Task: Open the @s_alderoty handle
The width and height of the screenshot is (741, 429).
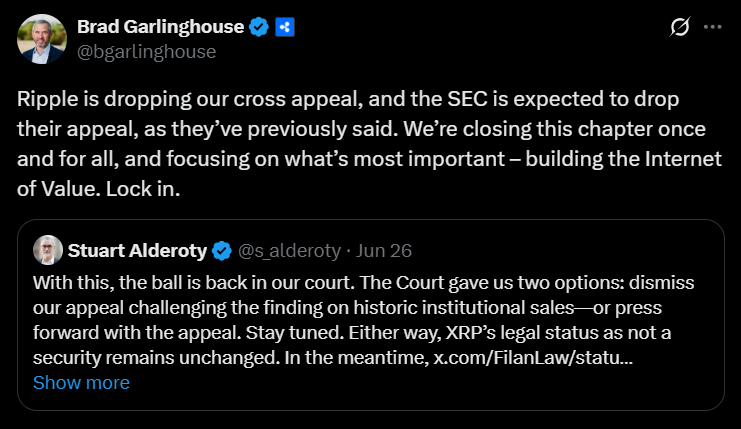Action: (x=288, y=249)
